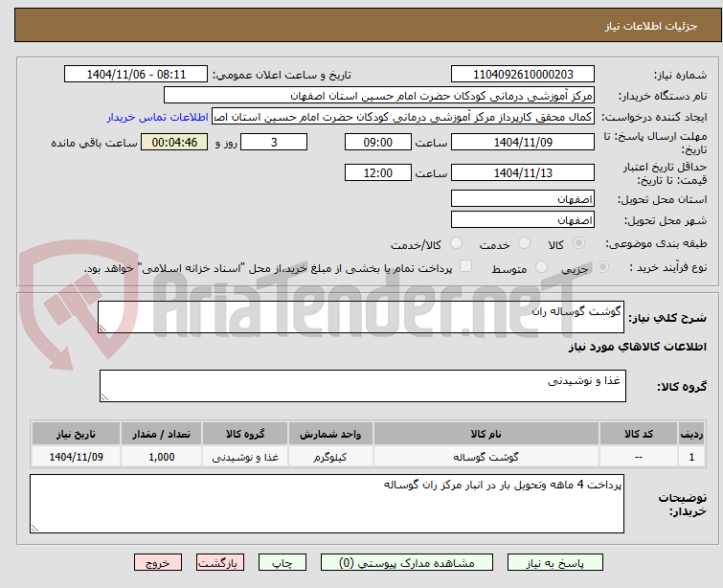Click the 09:00 time field

point(378,142)
